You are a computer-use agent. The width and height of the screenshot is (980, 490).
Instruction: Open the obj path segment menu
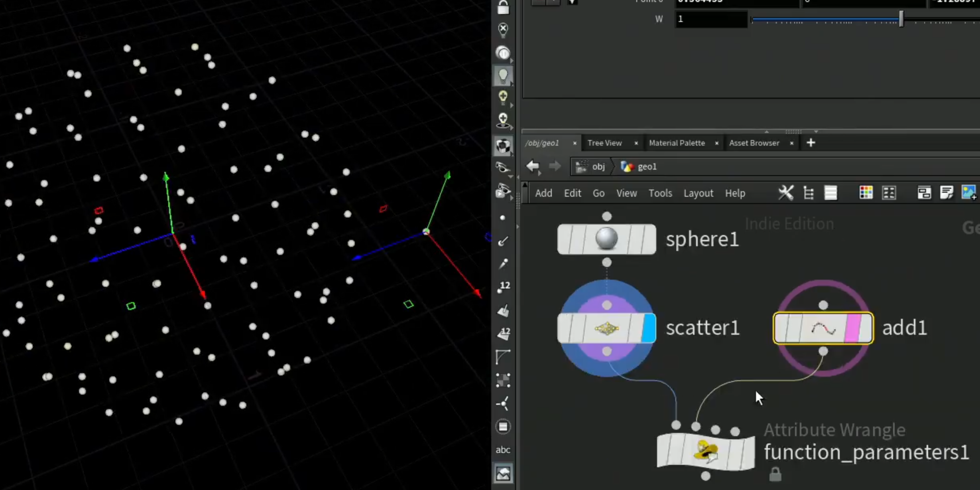click(x=591, y=166)
